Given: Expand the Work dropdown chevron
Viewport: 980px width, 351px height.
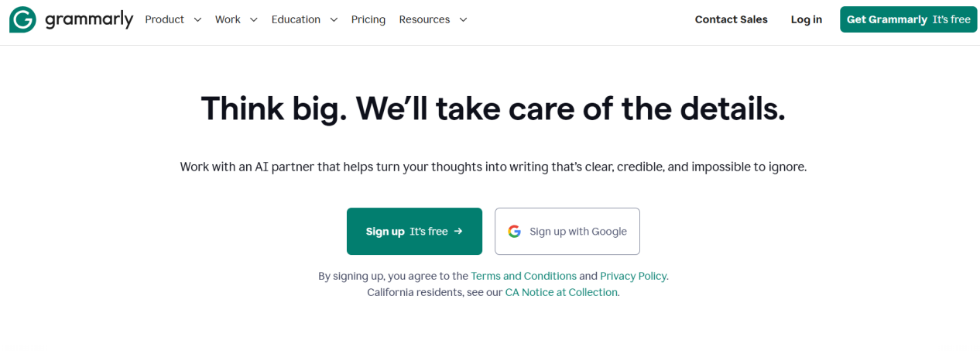Looking at the screenshot, I should (x=253, y=19).
